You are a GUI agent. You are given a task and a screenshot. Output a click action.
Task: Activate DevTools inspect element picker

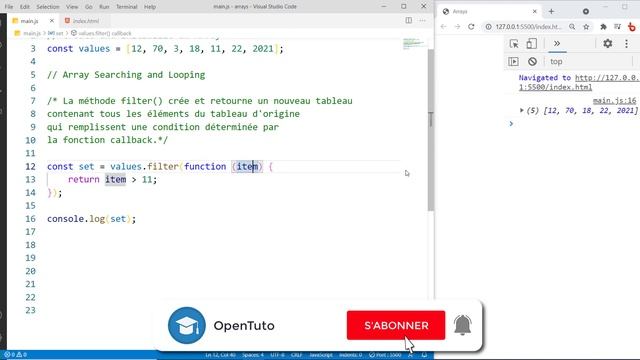(514, 44)
